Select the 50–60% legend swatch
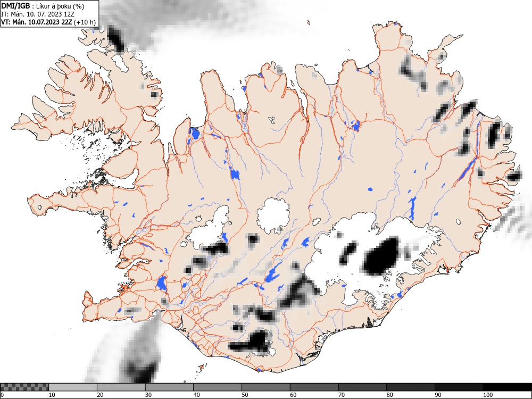532x399 pixels. pyautogui.click(x=265, y=387)
